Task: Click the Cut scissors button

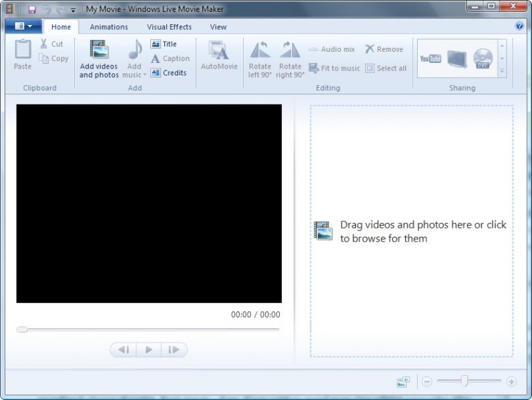Action: [x=52, y=44]
